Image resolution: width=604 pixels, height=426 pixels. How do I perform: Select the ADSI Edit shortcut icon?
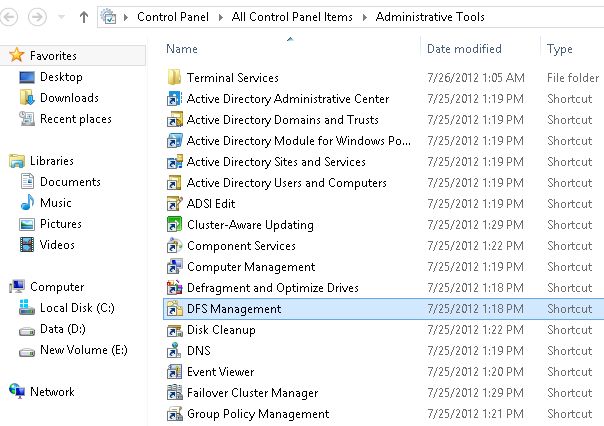coord(175,204)
